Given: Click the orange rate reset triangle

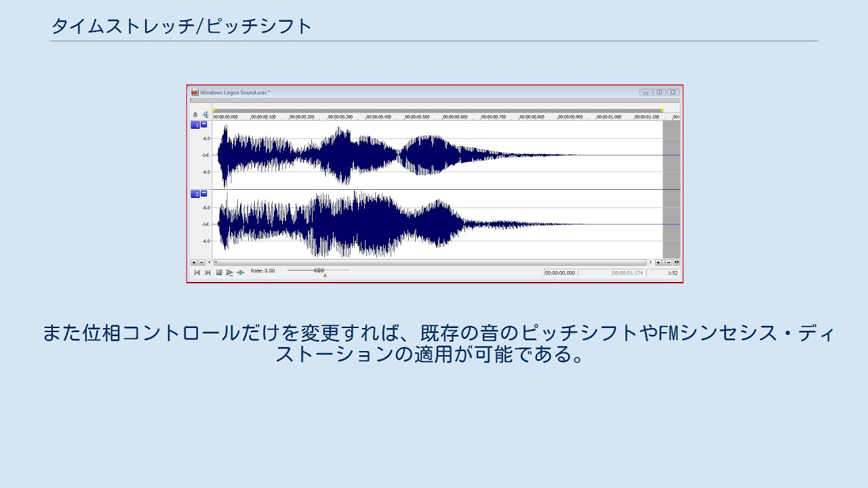Looking at the screenshot, I should click(325, 275).
